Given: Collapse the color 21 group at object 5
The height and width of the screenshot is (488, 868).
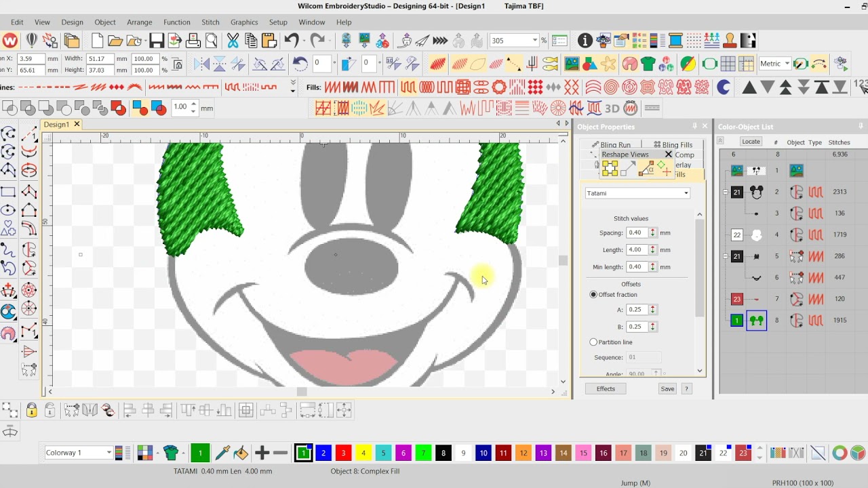Looking at the screenshot, I should tap(725, 256).
